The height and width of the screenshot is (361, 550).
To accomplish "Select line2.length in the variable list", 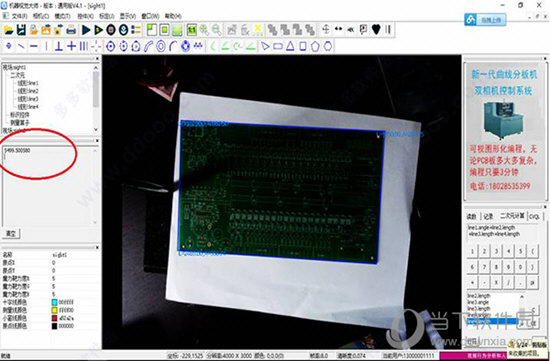I will point(479,296).
